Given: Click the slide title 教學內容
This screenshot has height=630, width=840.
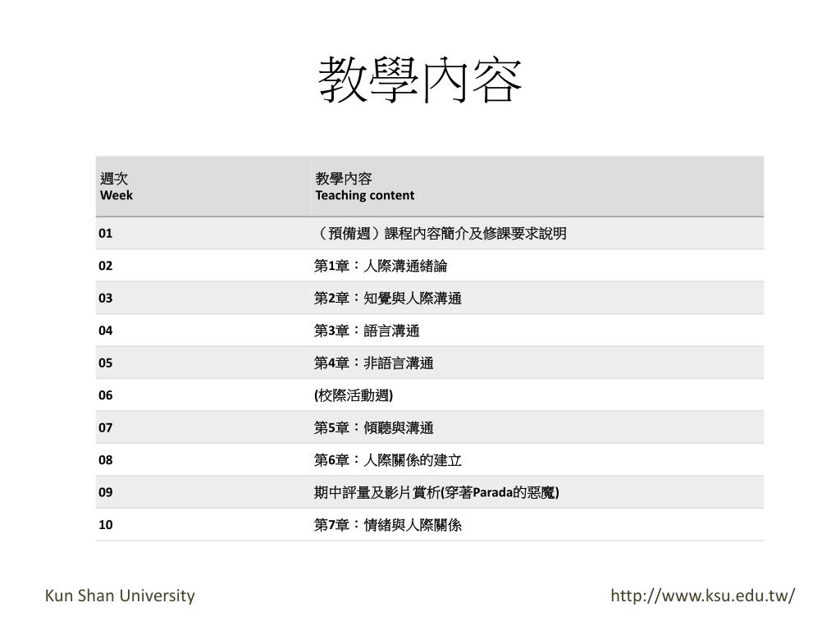Looking at the screenshot, I should click(419, 80).
